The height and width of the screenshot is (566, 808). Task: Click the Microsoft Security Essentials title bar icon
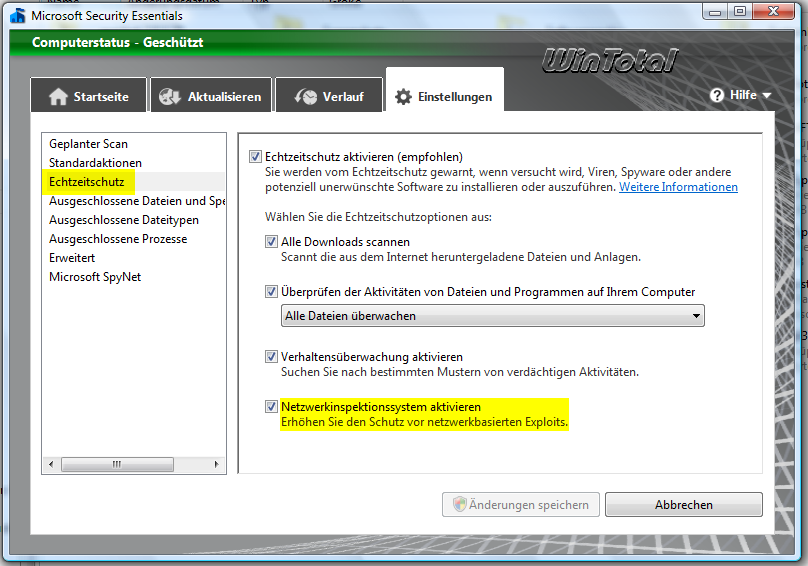[x=18, y=16]
